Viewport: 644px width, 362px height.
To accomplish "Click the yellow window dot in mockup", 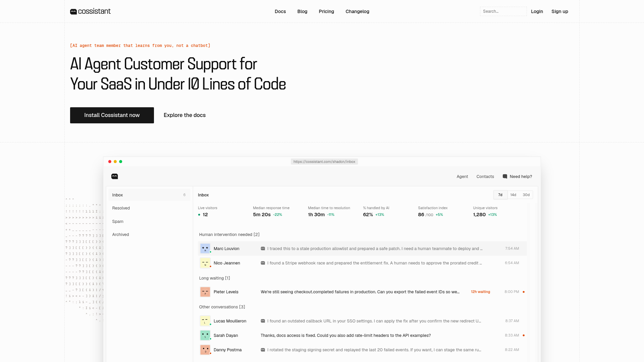I will (115, 162).
